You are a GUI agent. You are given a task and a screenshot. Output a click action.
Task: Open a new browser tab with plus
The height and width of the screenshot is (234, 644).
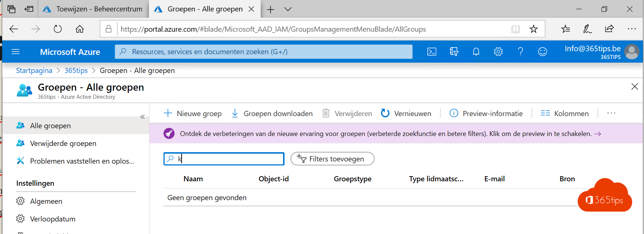pos(271,10)
